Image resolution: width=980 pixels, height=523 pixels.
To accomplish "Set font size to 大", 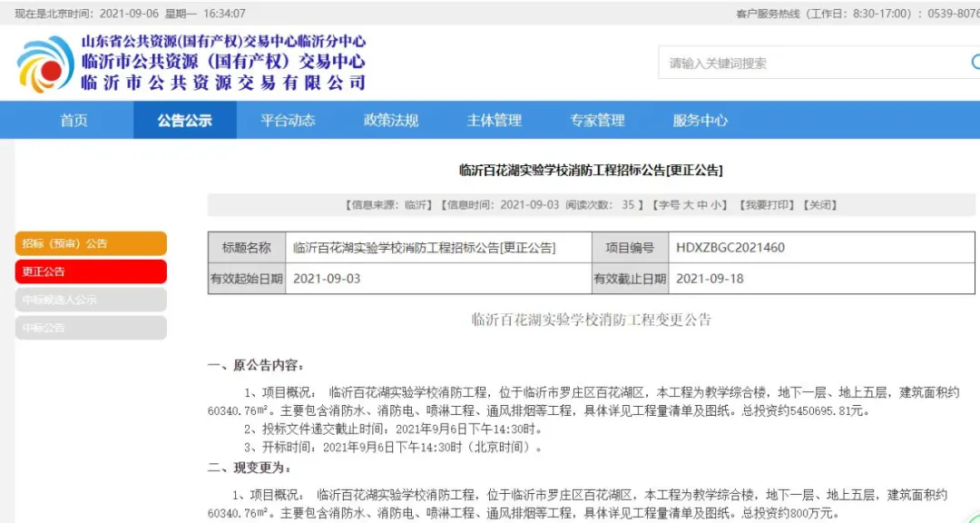I will pyautogui.click(x=688, y=205).
